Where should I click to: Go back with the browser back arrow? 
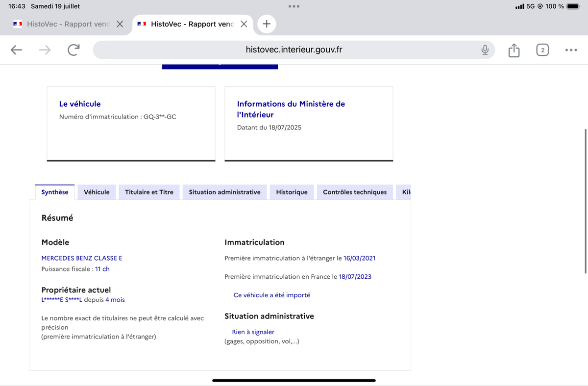(16, 50)
